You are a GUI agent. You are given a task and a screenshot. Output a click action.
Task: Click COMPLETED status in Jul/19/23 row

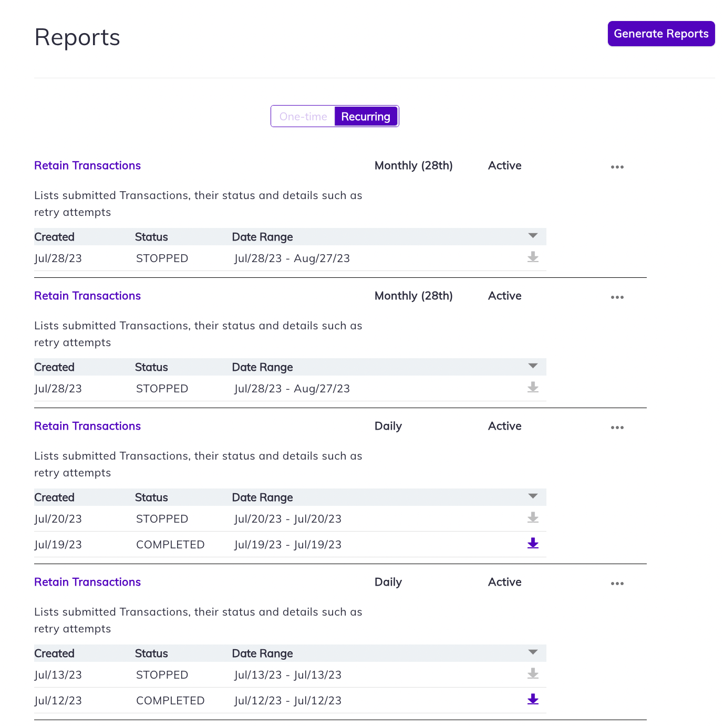[x=170, y=545]
